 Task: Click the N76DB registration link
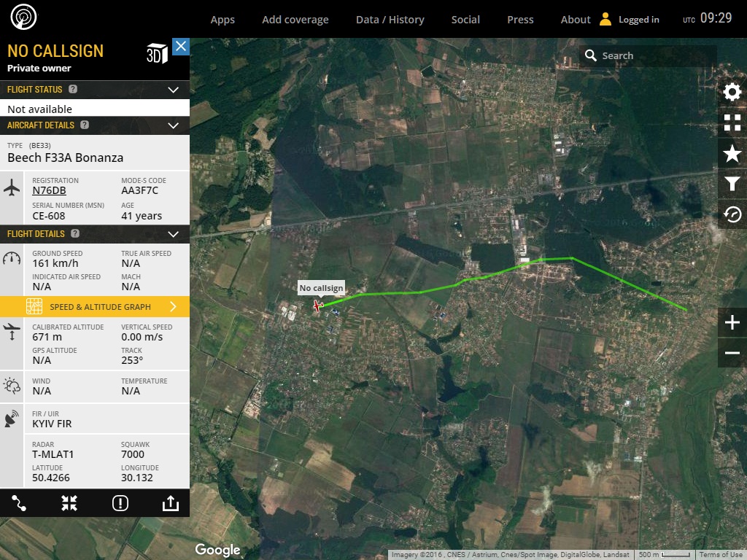click(49, 191)
